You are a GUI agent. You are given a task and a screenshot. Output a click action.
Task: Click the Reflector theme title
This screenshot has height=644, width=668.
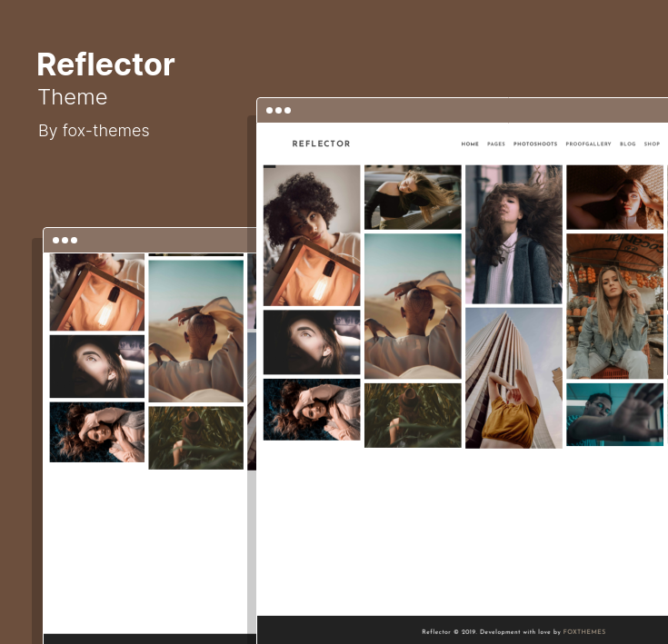pos(105,64)
